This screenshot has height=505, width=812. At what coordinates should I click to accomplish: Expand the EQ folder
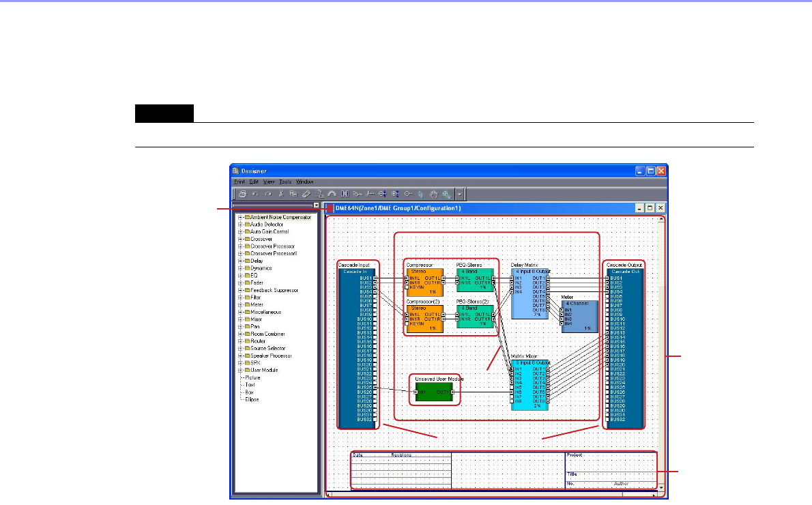240,276
